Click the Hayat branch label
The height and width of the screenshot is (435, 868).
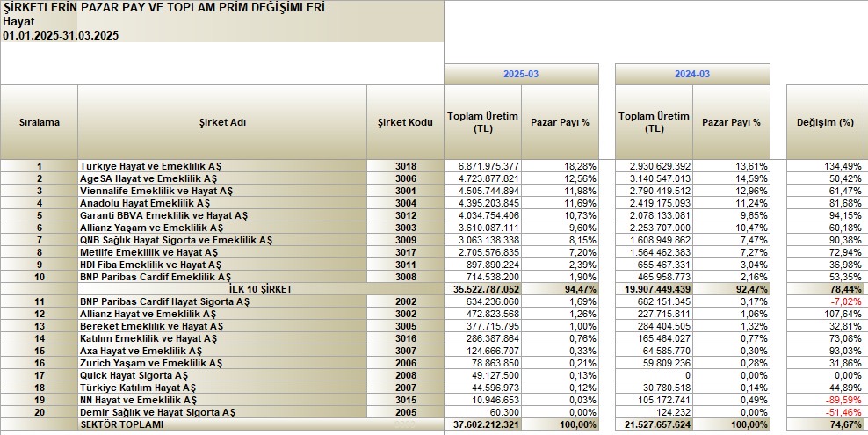pos(18,22)
